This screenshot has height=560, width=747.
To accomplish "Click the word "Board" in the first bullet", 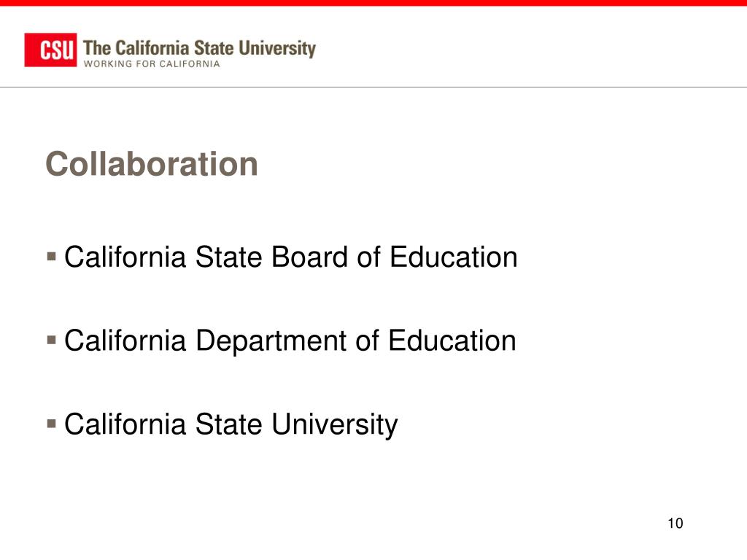I will click(x=309, y=257).
